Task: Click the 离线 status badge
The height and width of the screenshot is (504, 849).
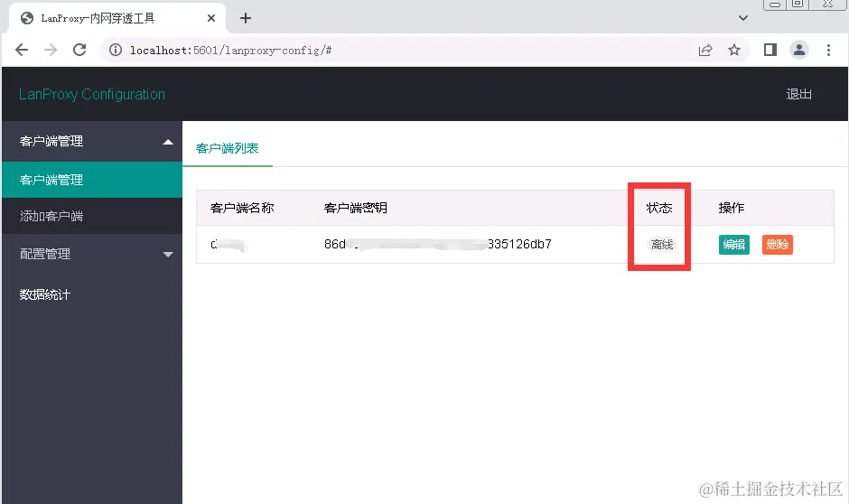Action: tap(662, 245)
